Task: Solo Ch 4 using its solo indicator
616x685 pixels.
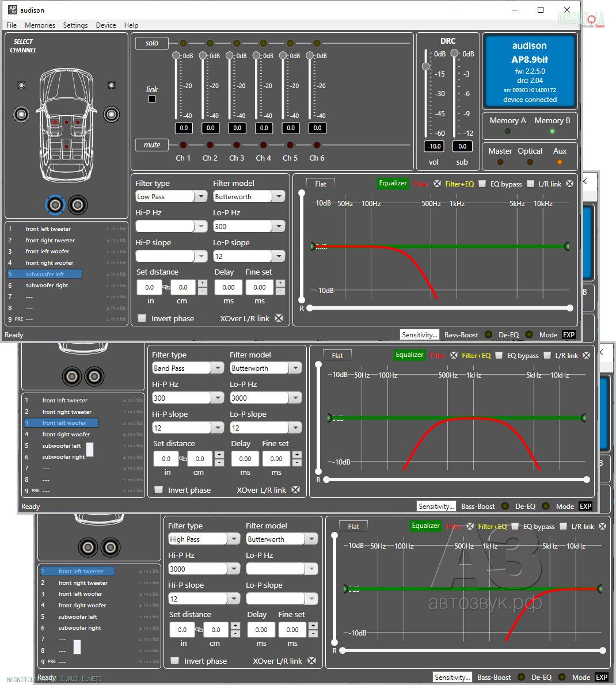Action: point(264,43)
